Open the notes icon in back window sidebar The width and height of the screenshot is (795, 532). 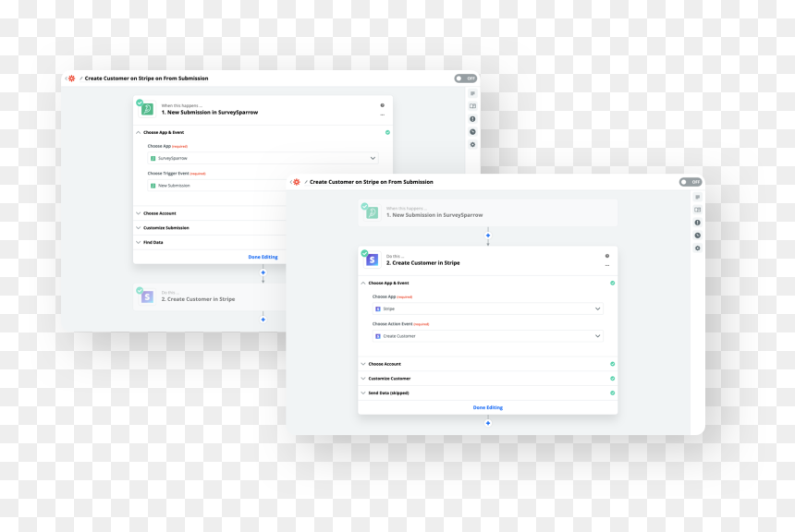click(472, 93)
